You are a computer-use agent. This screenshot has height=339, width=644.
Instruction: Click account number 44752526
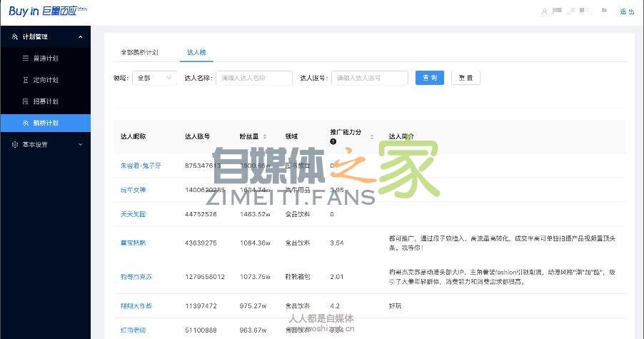(x=201, y=214)
